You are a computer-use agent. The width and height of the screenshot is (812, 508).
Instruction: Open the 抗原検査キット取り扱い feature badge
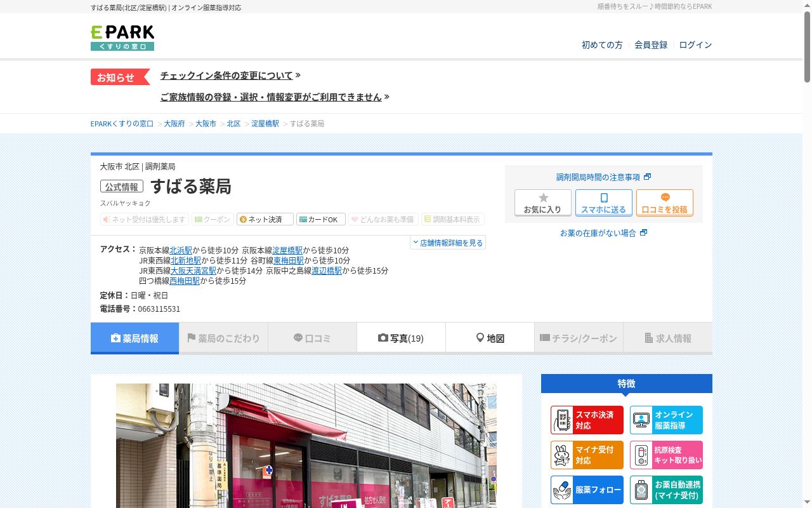pos(666,455)
